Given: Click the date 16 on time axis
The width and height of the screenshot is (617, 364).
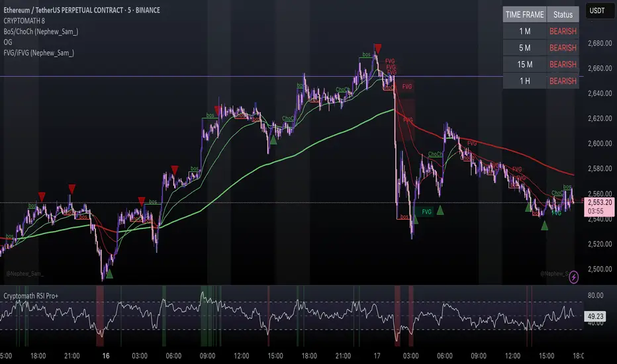Looking at the screenshot, I should click(x=106, y=356).
